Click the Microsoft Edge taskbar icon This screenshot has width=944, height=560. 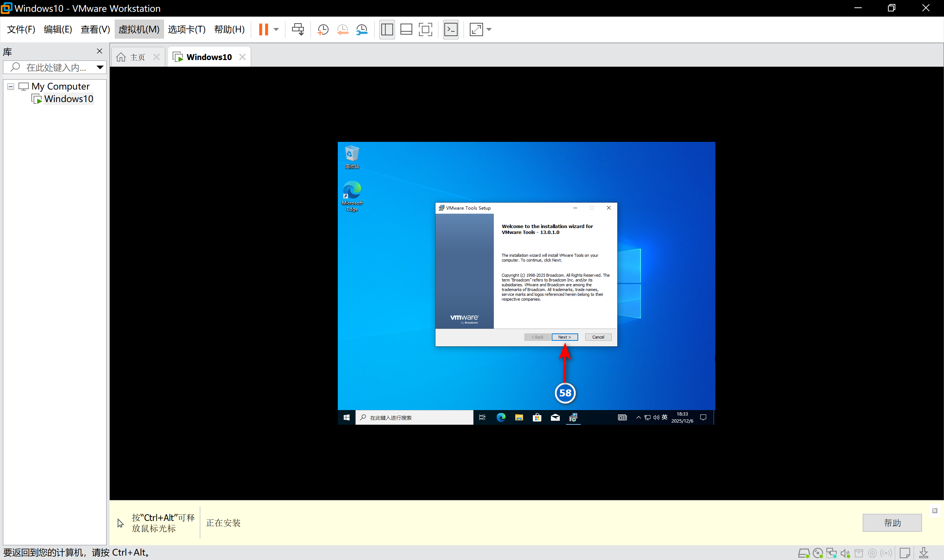(501, 417)
